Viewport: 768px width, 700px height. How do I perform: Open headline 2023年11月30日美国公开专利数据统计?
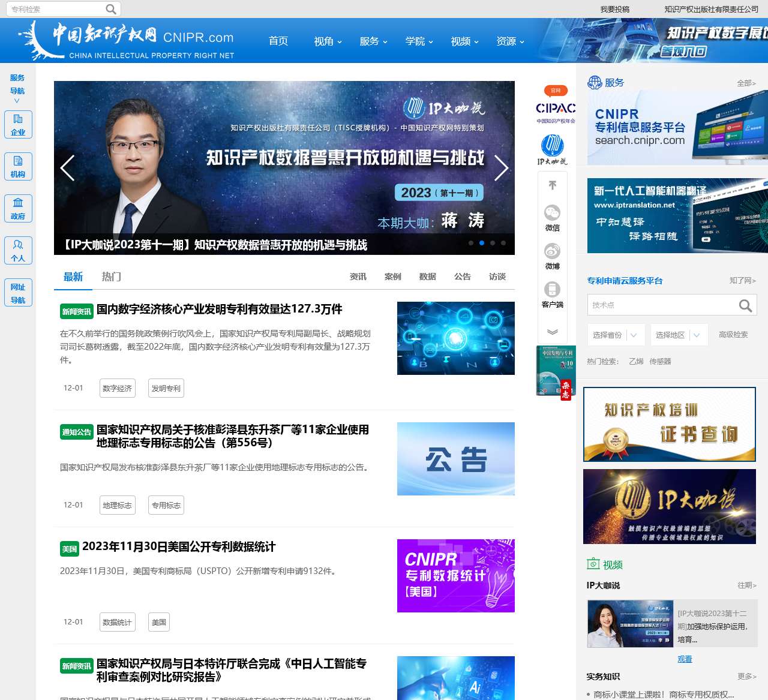point(179,546)
